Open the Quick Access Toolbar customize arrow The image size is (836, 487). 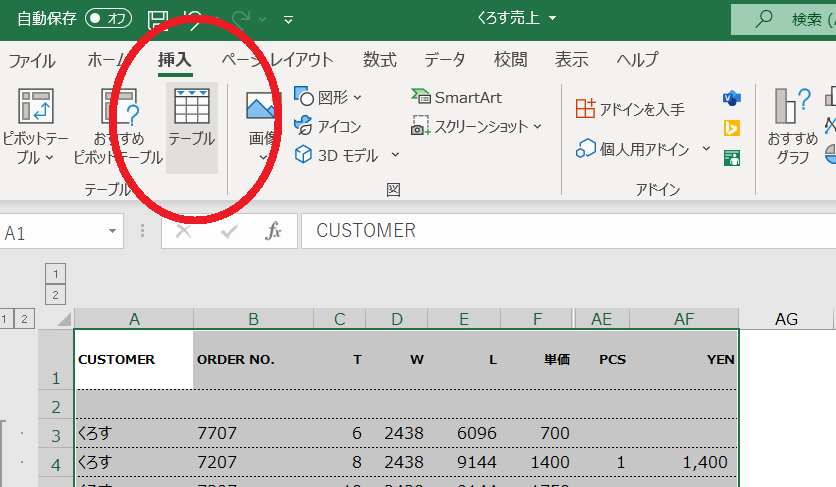pyautogui.click(x=288, y=20)
